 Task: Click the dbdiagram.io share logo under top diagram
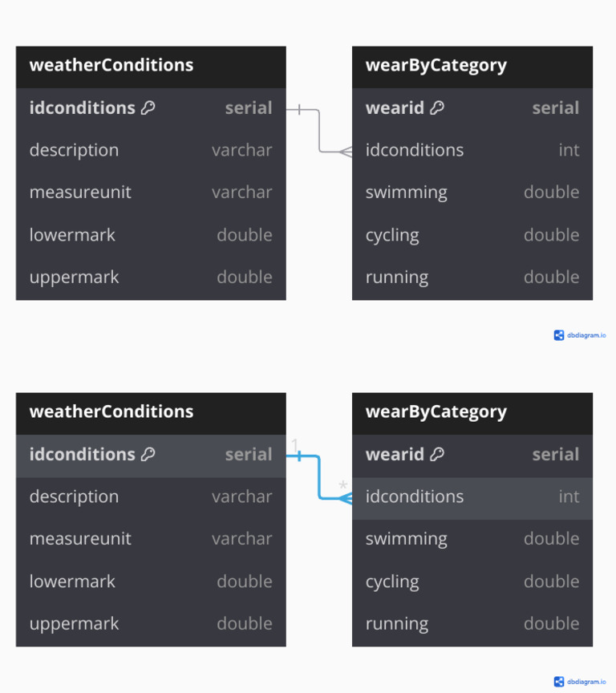click(x=558, y=335)
